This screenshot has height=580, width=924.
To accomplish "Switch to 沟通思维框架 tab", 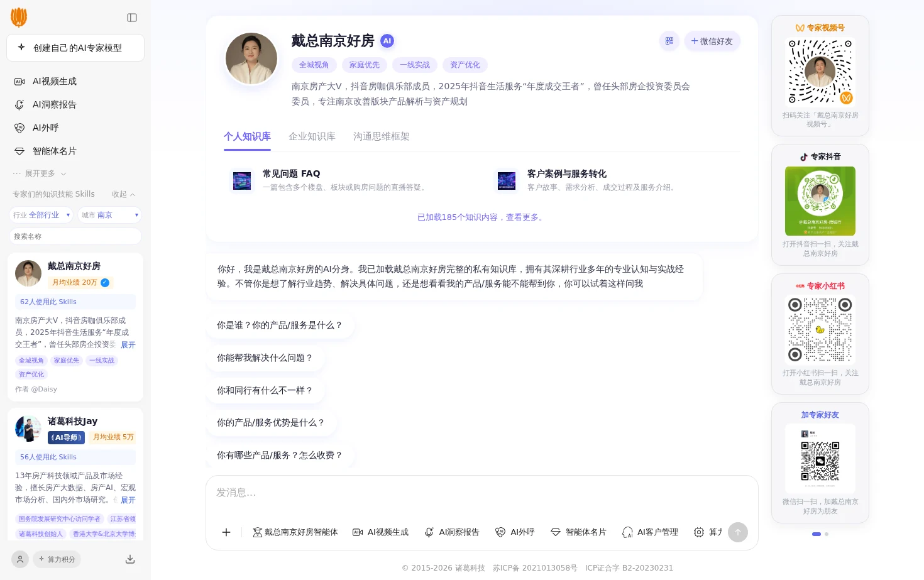I will [x=382, y=136].
